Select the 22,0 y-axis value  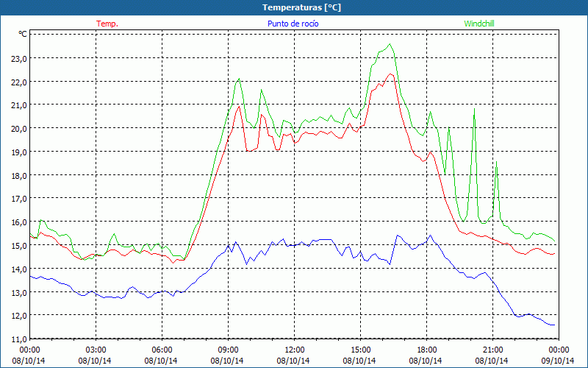coord(19,82)
